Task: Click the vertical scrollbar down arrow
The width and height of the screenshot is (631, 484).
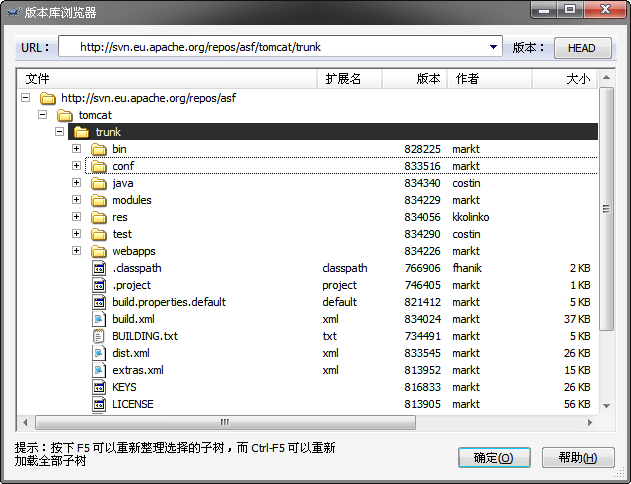Action: pyautogui.click(x=607, y=406)
